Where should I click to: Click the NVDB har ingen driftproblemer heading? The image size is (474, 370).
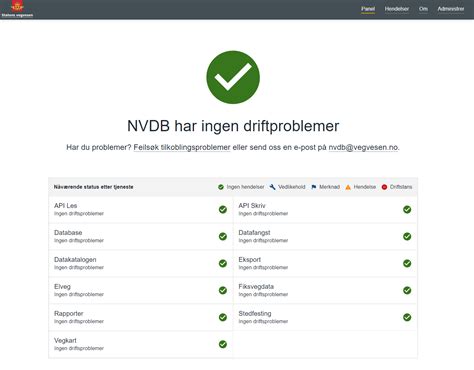[233, 126]
